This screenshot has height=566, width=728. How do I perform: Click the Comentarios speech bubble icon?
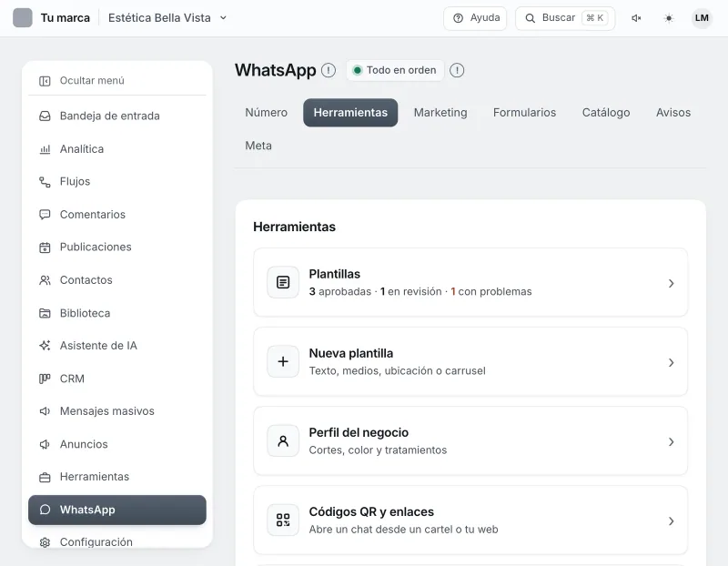point(45,215)
